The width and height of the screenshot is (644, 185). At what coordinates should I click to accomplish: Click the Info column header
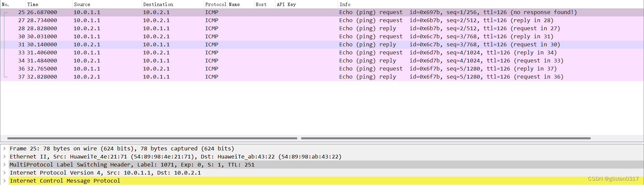point(491,4)
